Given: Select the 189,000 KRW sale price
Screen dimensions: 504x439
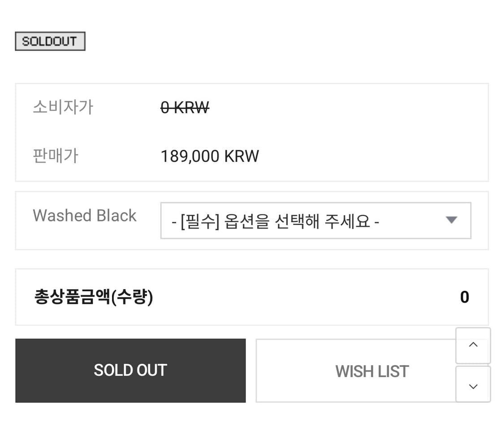Looking at the screenshot, I should [210, 156].
